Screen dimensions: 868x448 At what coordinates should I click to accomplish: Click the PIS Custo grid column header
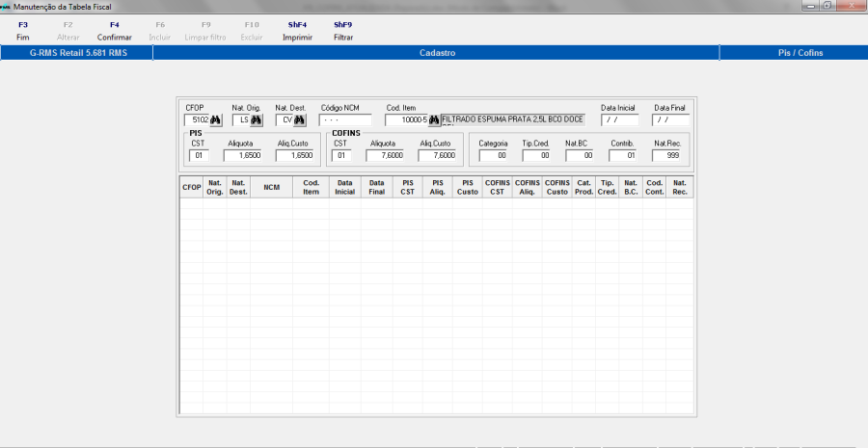[468, 188]
